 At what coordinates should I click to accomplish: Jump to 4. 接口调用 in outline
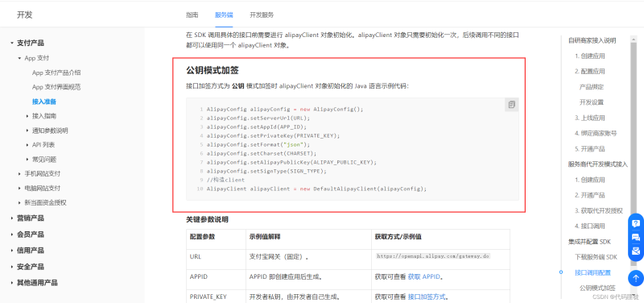590,226
